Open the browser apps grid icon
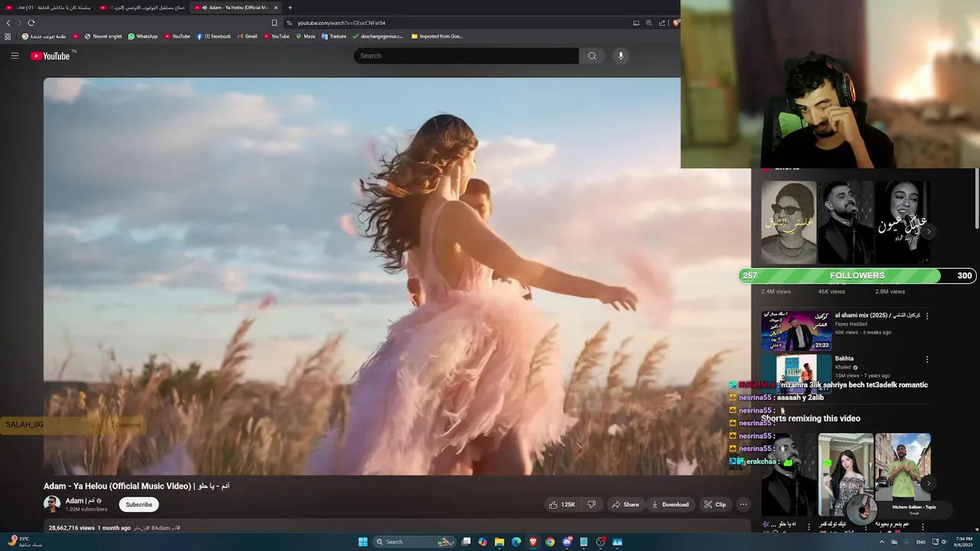The image size is (980, 551). (x=8, y=36)
